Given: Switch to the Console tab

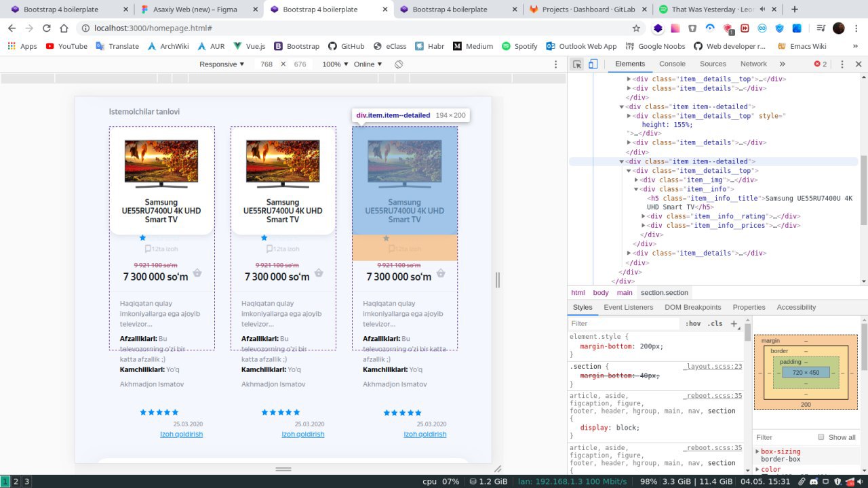Looking at the screenshot, I should (x=673, y=64).
